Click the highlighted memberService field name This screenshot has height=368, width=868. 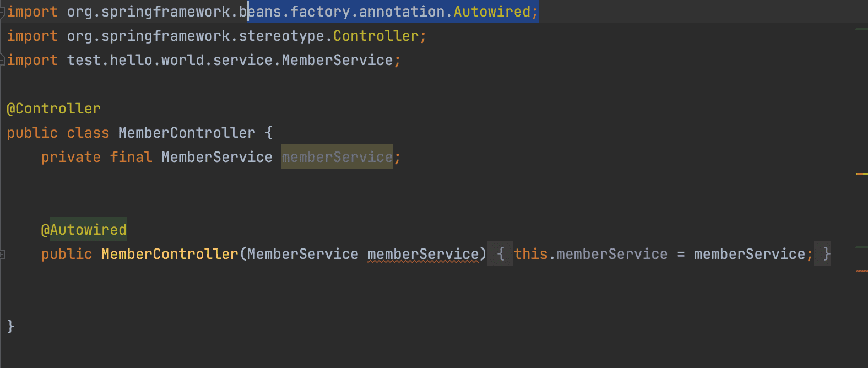click(x=337, y=157)
